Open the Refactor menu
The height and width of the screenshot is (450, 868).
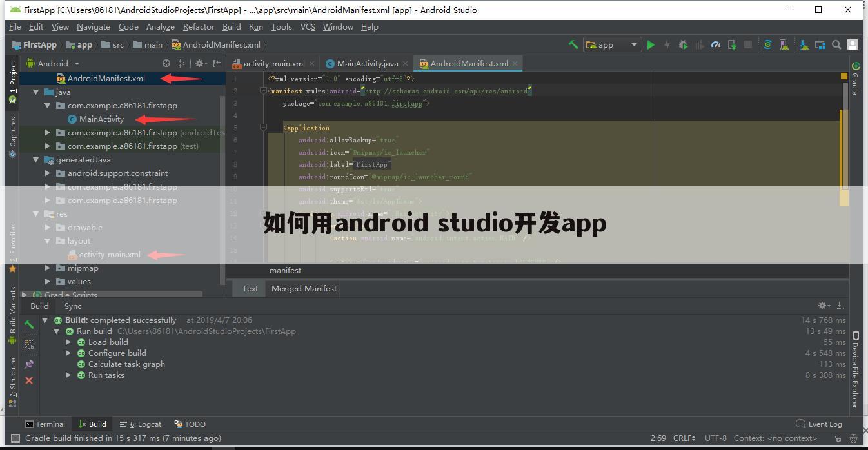tap(199, 27)
